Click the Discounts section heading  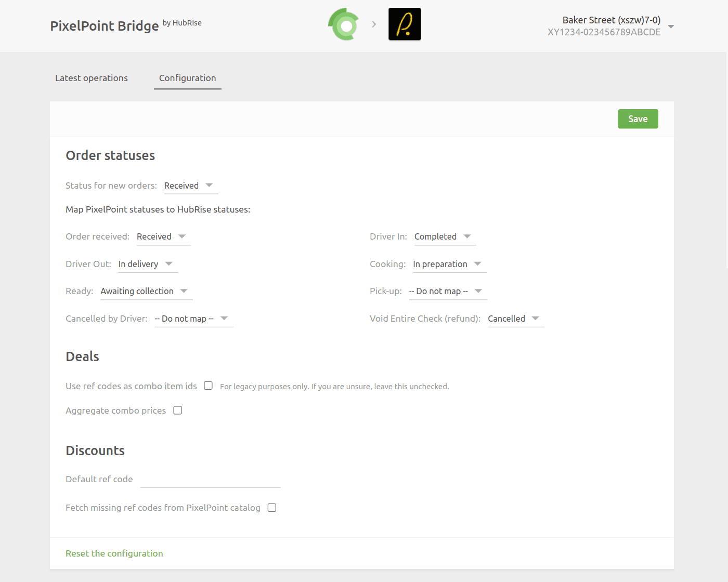[95, 451]
